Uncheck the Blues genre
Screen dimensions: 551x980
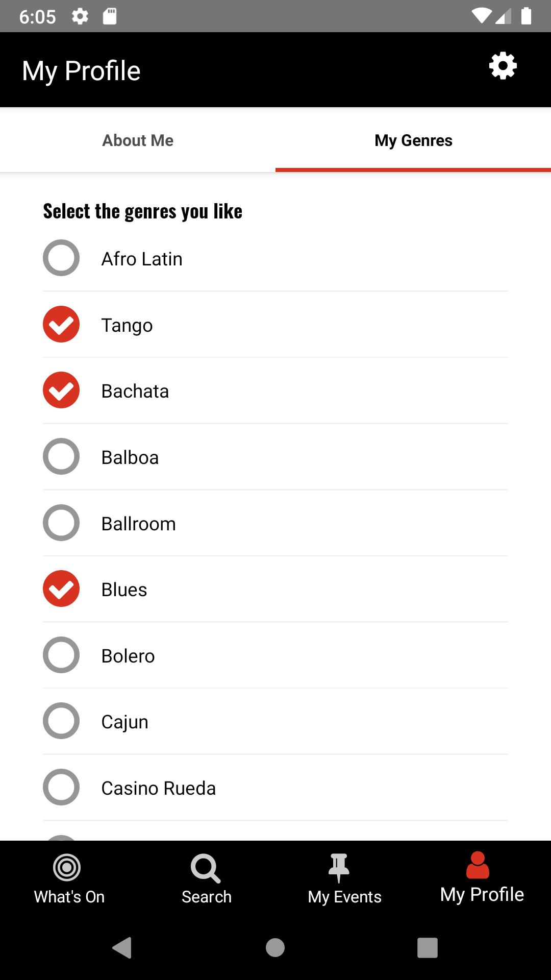(x=61, y=589)
